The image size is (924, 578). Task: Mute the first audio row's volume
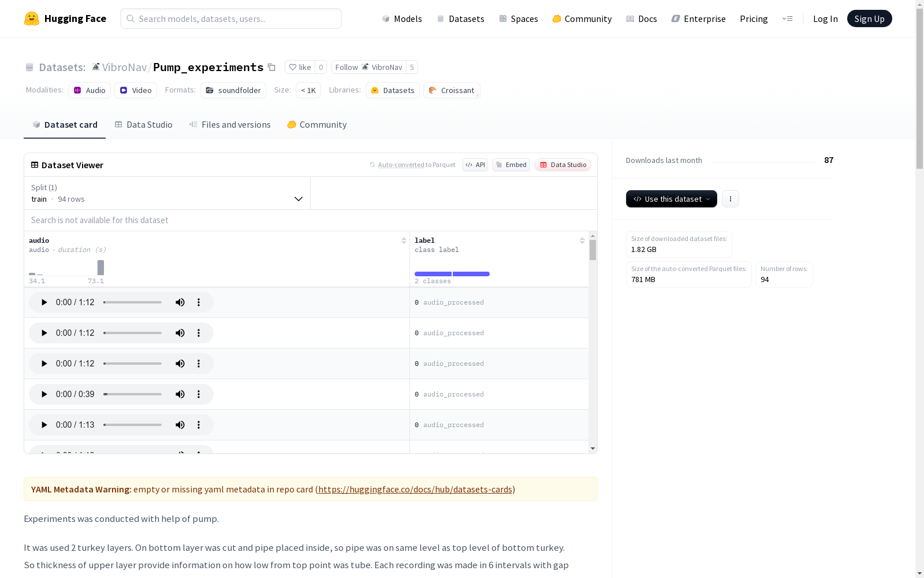pyautogui.click(x=180, y=302)
